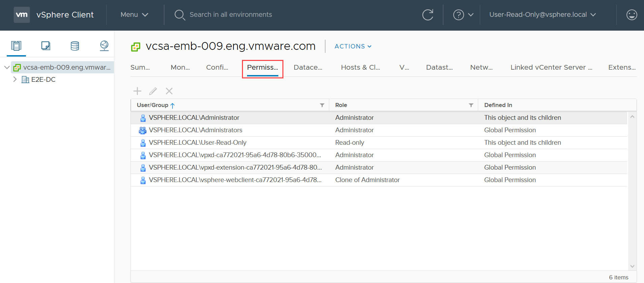This screenshot has height=283, width=644.
Task: Select the VSPHERE.LOCAL\Administrator row
Action: (x=379, y=118)
